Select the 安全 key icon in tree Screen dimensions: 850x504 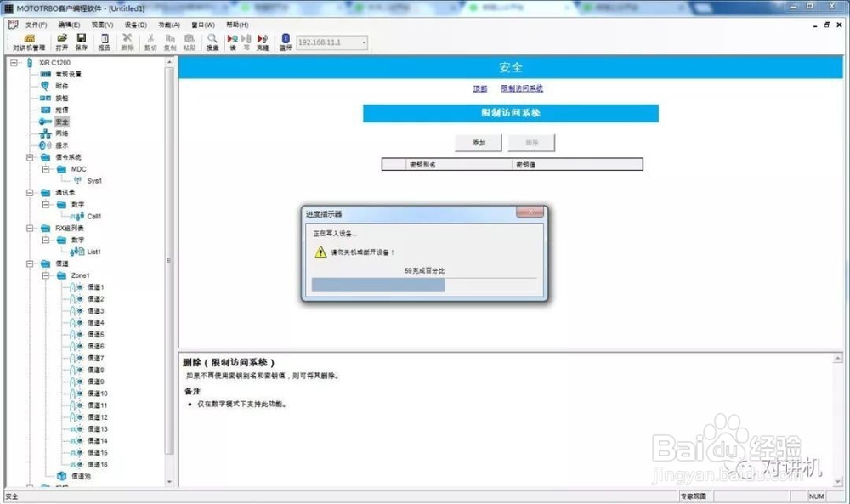[45, 122]
